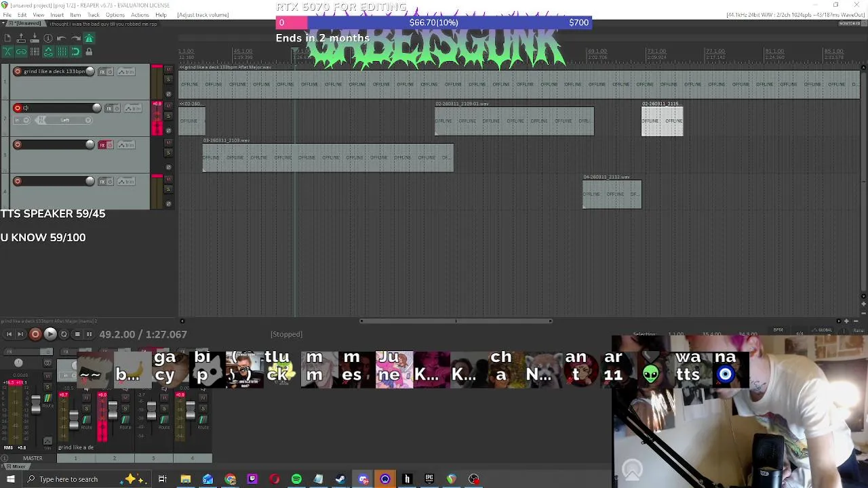Click the transport Stop button
868x488 pixels.
77,334
